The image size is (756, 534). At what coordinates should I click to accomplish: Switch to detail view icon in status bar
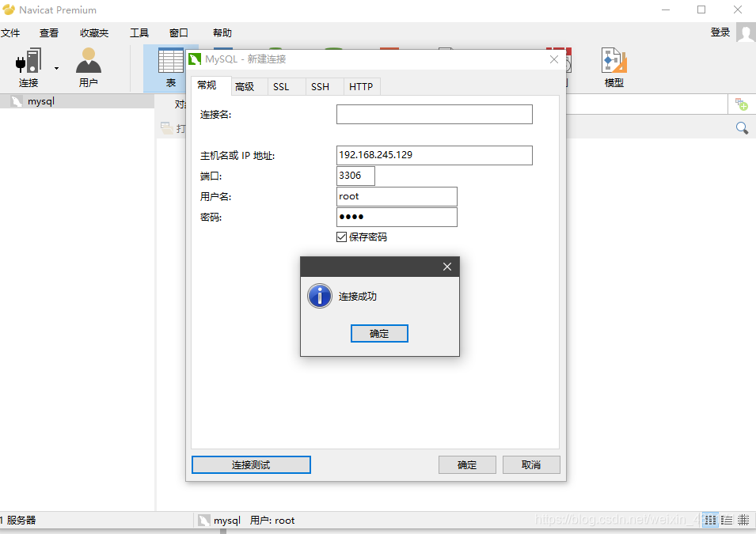pos(743,520)
